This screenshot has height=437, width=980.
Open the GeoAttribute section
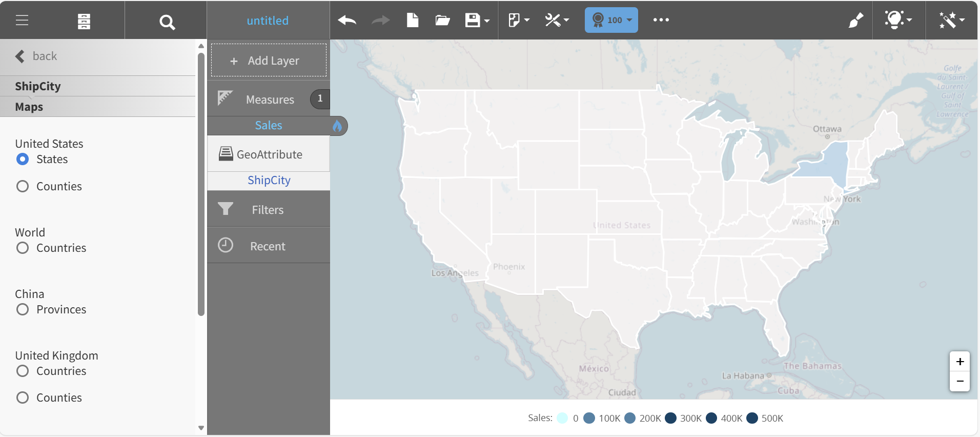(x=269, y=154)
